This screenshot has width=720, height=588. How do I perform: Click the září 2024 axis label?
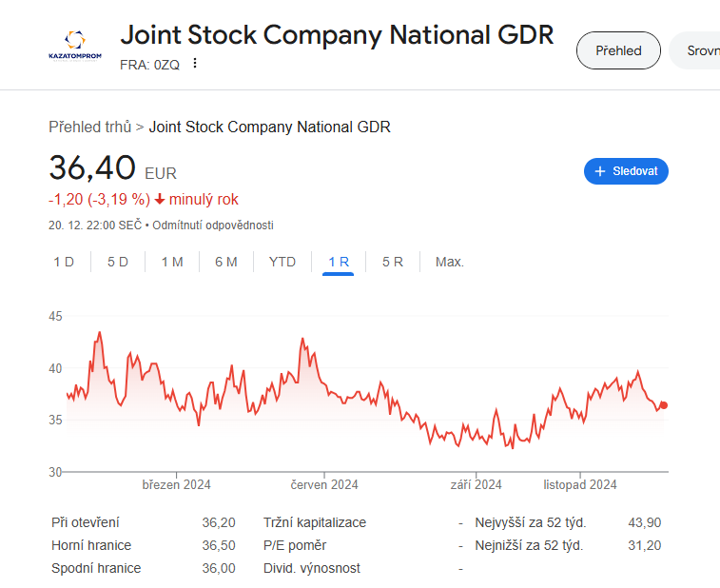(x=477, y=484)
